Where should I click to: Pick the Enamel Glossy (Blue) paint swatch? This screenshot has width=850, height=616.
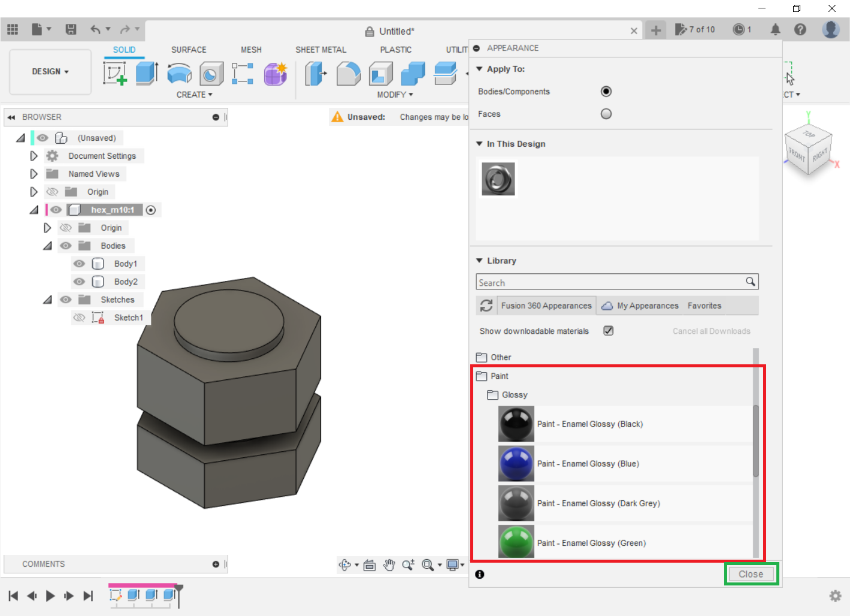point(516,464)
